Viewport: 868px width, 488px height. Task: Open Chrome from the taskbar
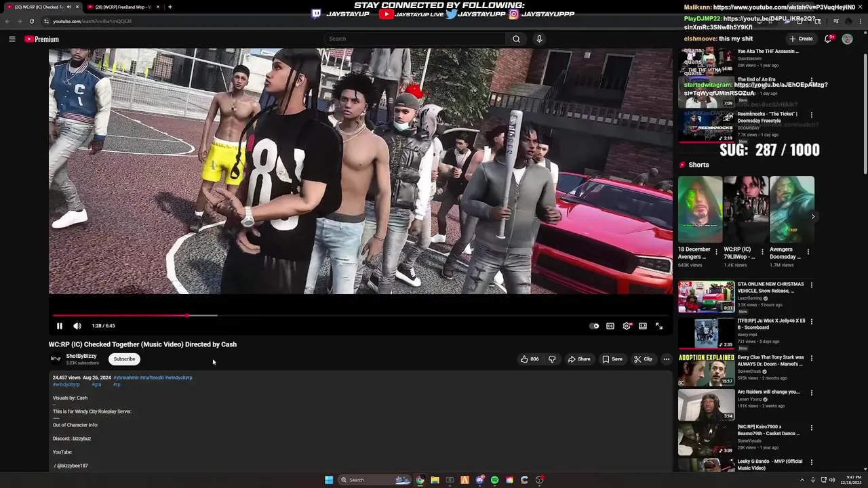(x=420, y=480)
